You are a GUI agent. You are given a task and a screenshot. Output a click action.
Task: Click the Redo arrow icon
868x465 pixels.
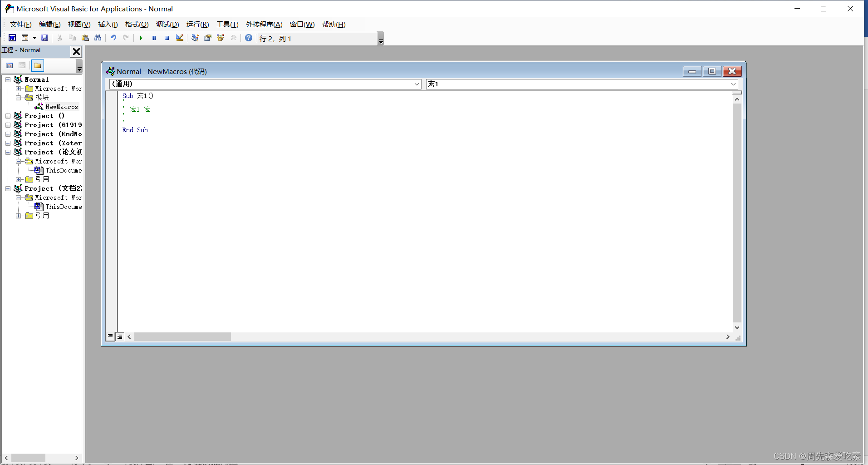(126, 38)
